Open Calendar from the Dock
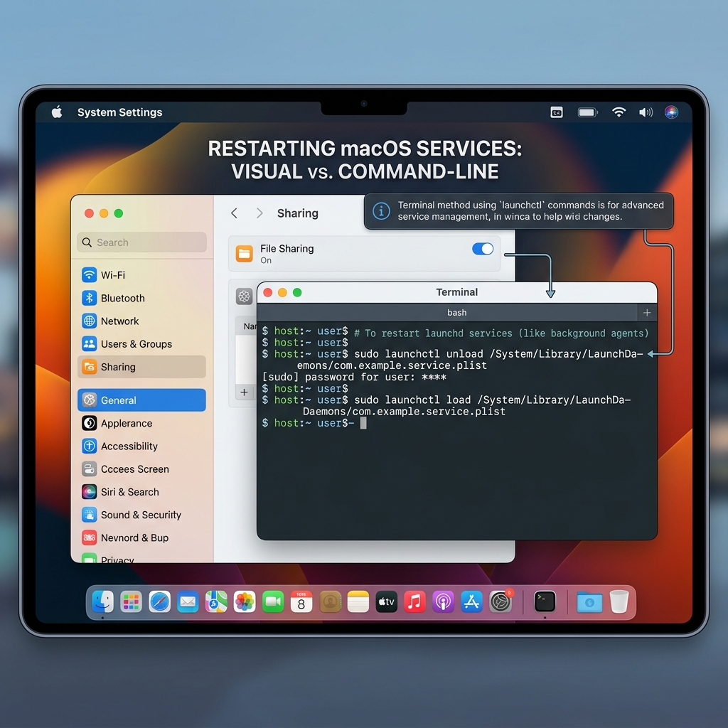The height and width of the screenshot is (728, 728). [x=301, y=602]
